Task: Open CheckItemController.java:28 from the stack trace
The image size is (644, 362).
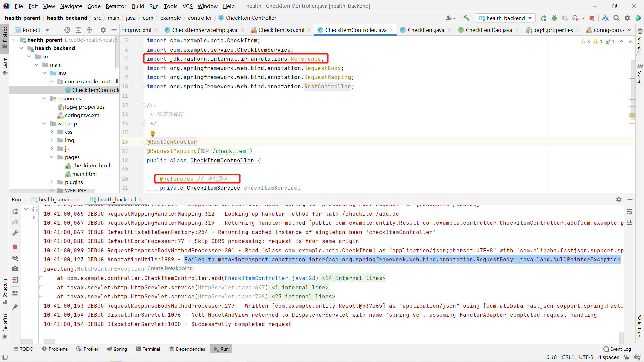Action: (270, 278)
